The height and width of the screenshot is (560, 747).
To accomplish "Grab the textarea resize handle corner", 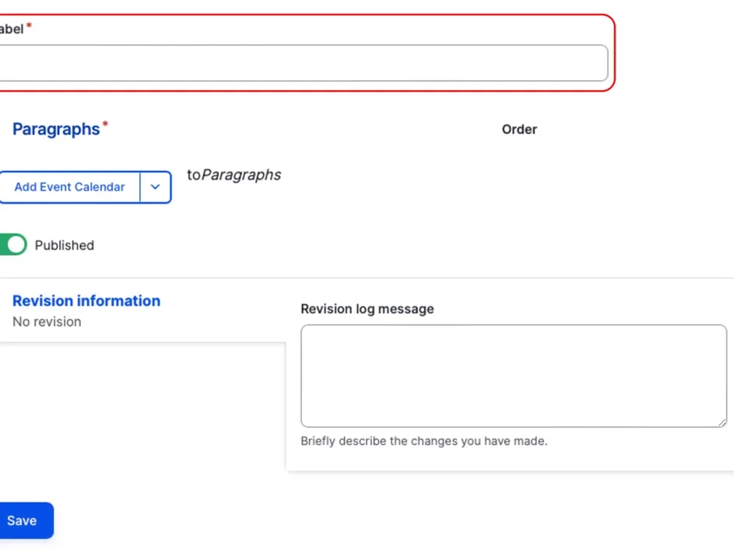I will [722, 422].
